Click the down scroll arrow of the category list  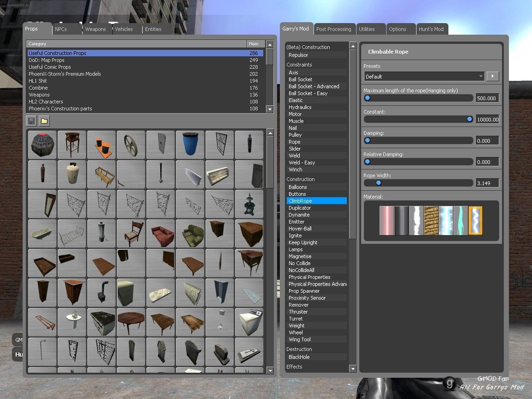[x=269, y=109]
